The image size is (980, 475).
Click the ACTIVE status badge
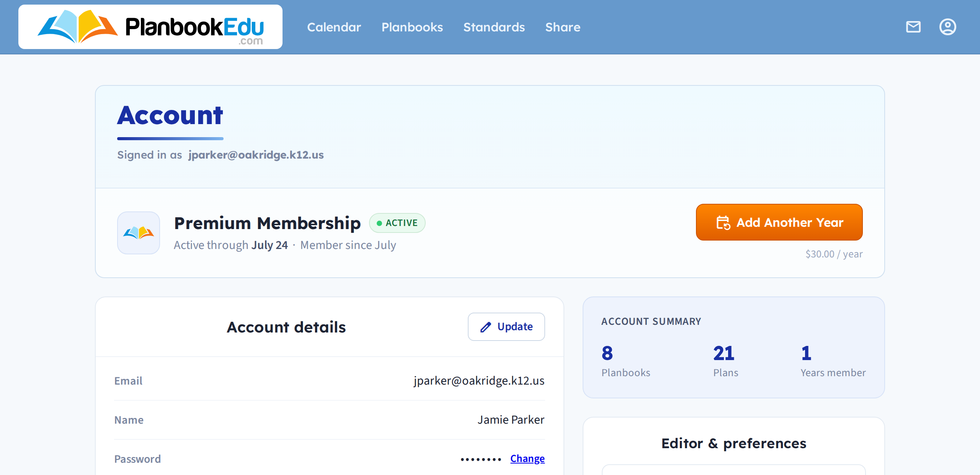click(397, 223)
